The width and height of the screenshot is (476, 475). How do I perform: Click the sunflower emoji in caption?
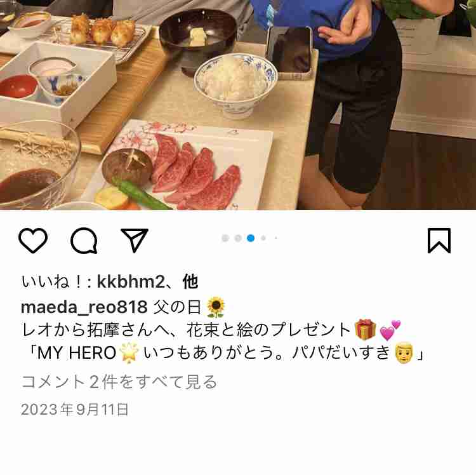216,307
